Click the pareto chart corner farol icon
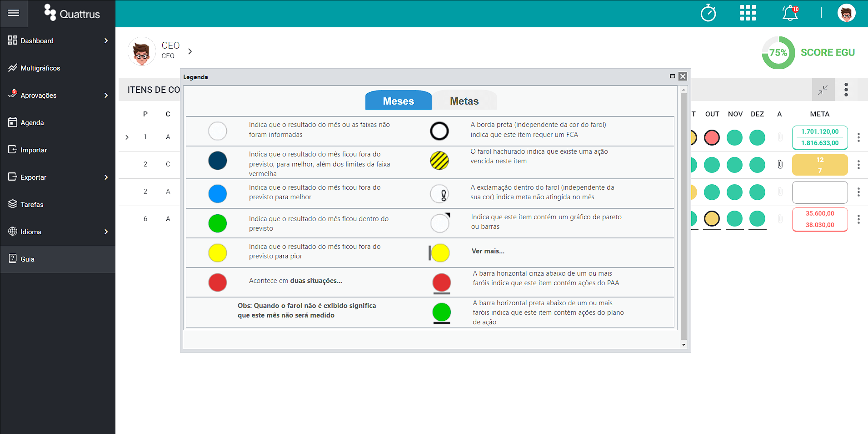This screenshot has height=434, width=868. [440, 223]
